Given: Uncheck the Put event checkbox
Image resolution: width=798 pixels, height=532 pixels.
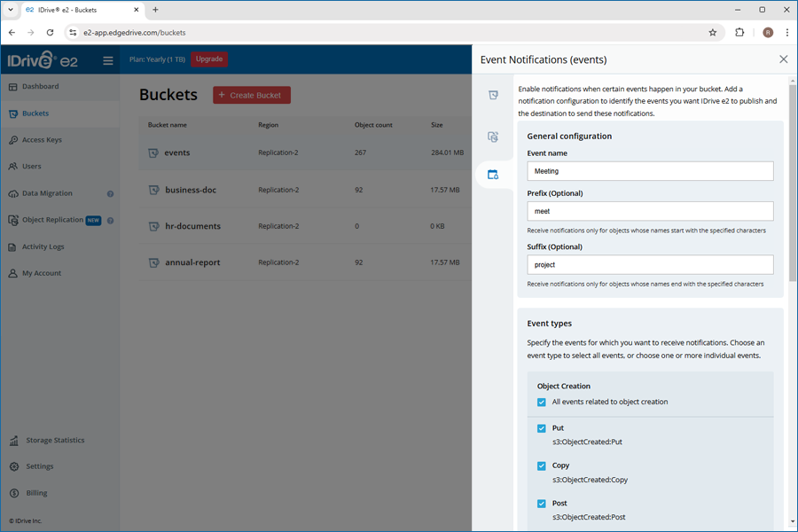Looking at the screenshot, I should tap(542, 428).
